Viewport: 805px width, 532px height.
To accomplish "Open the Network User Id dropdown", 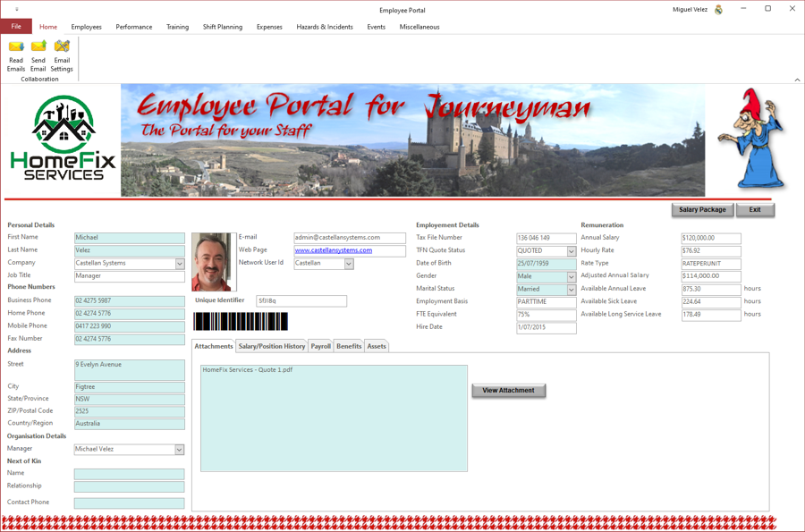I will coord(349,264).
